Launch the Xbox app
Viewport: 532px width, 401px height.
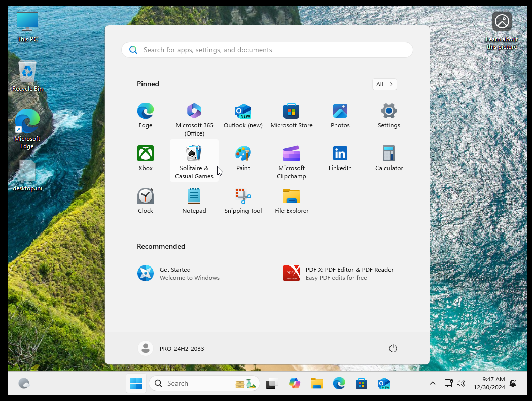(145, 158)
